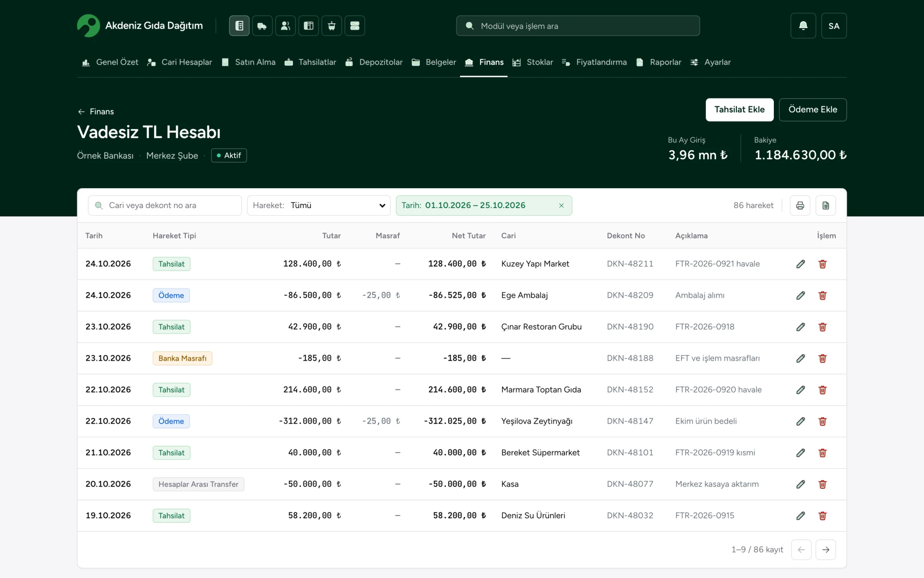Open the delivery truck module icon
924x578 pixels.
(x=262, y=26)
